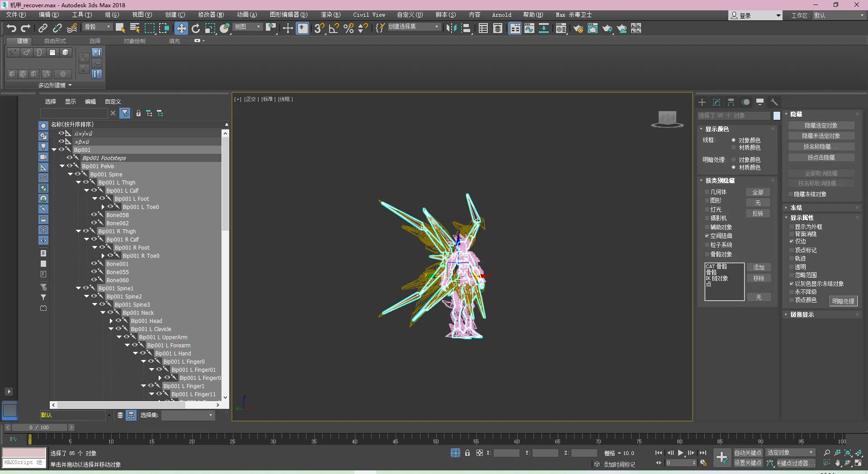
Task: Toggle the Angle Snap icon
Action: [334, 28]
